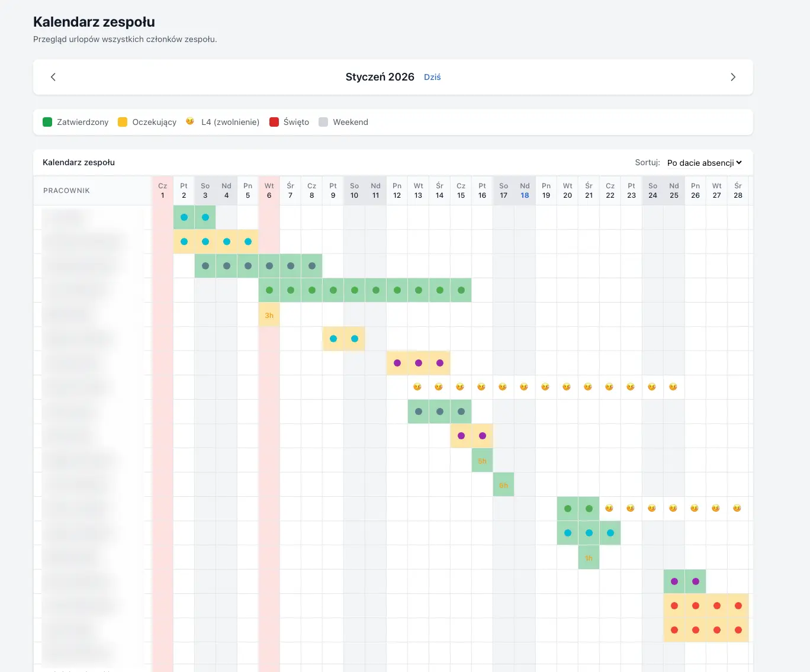The width and height of the screenshot is (810, 672).
Task: Click the purple dot on Monday 12
Action: point(397,363)
